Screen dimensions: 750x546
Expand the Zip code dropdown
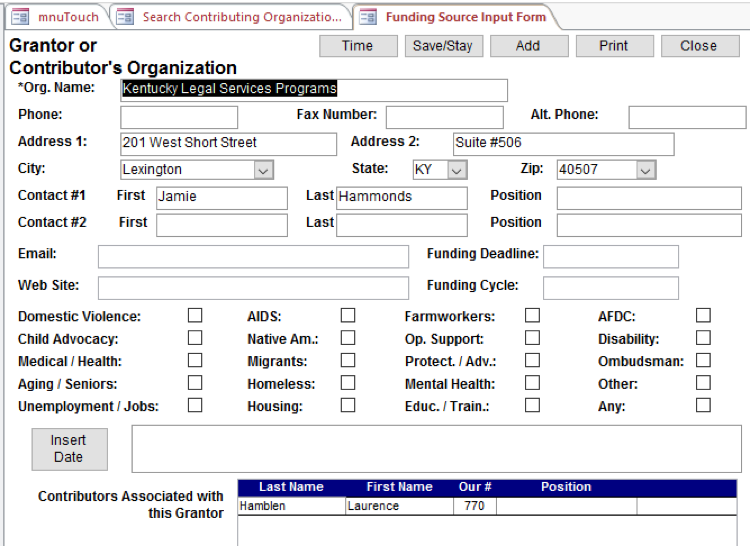[645, 170]
